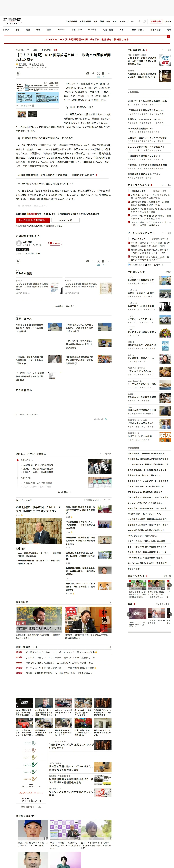This screenshot has height=868, width=174.
Task: Share on X icon above author section
Action: pyautogui.click(x=98, y=261)
